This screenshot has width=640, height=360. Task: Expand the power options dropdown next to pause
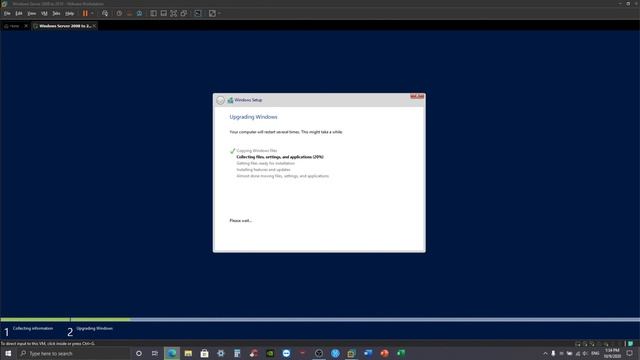click(x=92, y=13)
